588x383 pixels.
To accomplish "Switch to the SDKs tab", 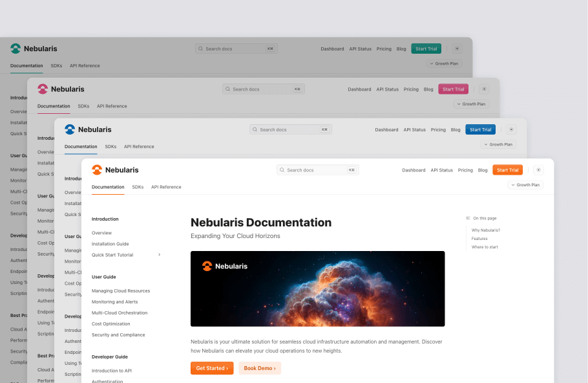I will pyautogui.click(x=138, y=187).
